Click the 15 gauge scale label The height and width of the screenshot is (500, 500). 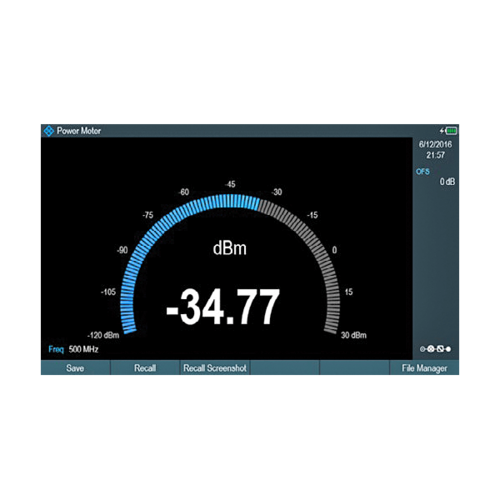[x=349, y=292]
